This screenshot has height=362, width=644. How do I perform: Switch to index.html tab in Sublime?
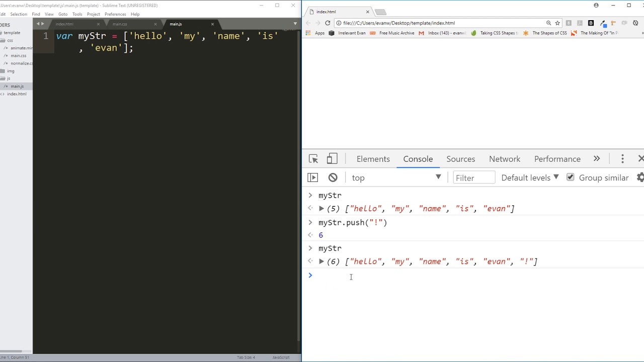64,24
